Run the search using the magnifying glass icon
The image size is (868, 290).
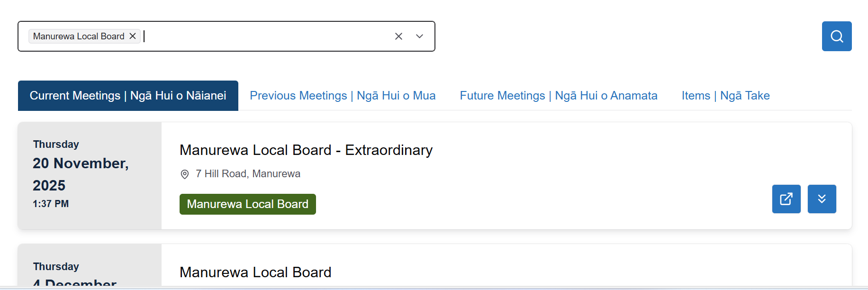[836, 36]
